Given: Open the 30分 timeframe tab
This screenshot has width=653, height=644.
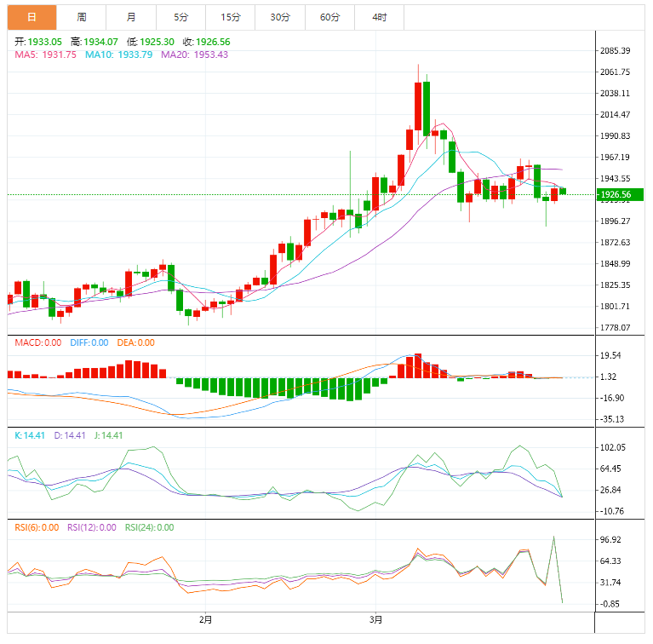Looking at the screenshot, I should (x=280, y=17).
